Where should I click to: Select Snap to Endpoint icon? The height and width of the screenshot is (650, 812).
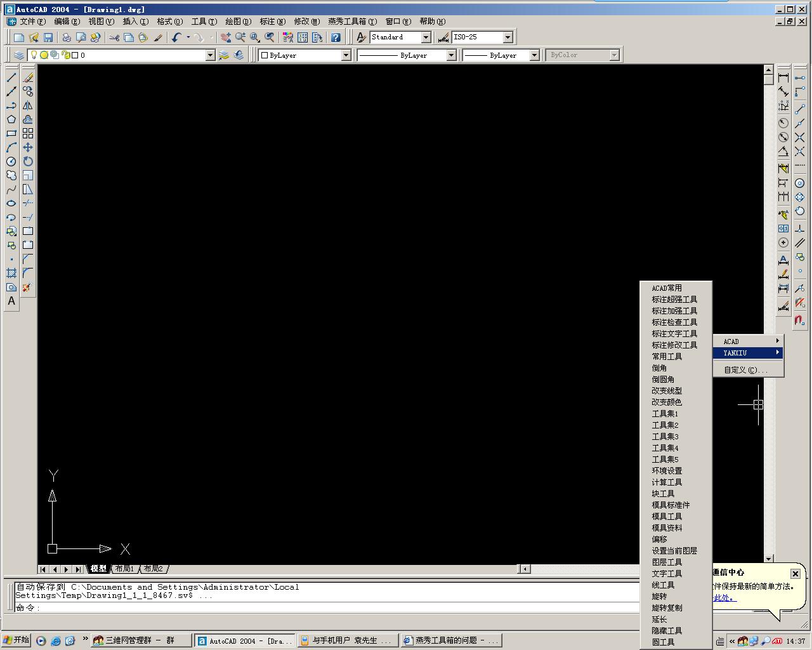tap(800, 109)
